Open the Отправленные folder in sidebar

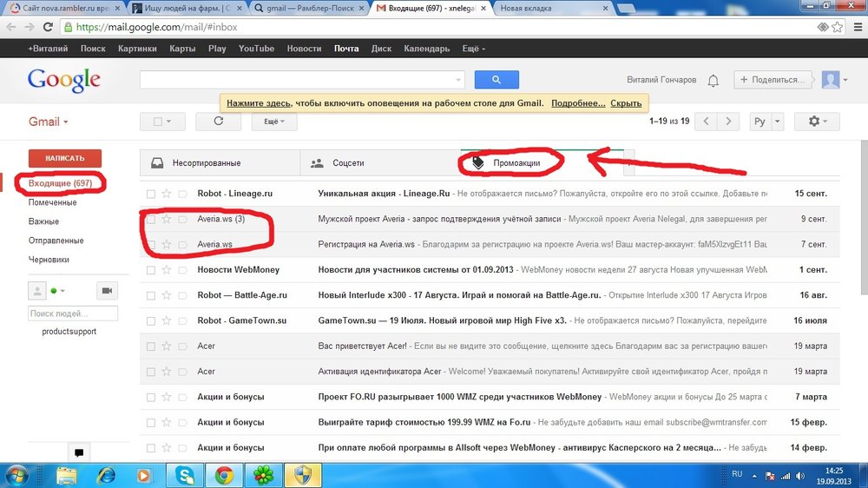[x=56, y=241]
